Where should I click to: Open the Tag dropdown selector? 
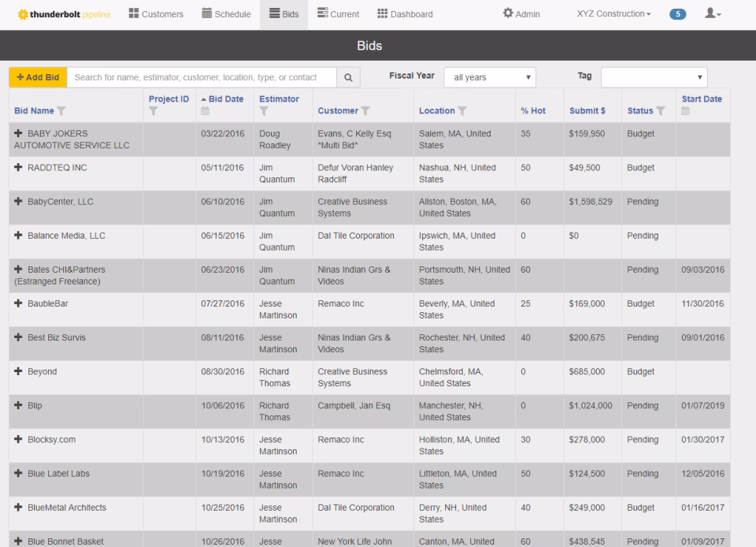[x=654, y=77]
